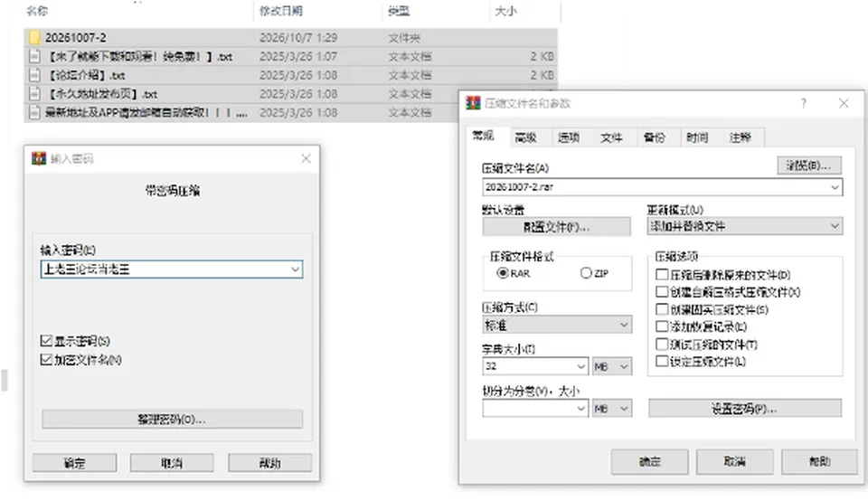
Task: Close the 输入密码 dialog
Action: [x=307, y=159]
